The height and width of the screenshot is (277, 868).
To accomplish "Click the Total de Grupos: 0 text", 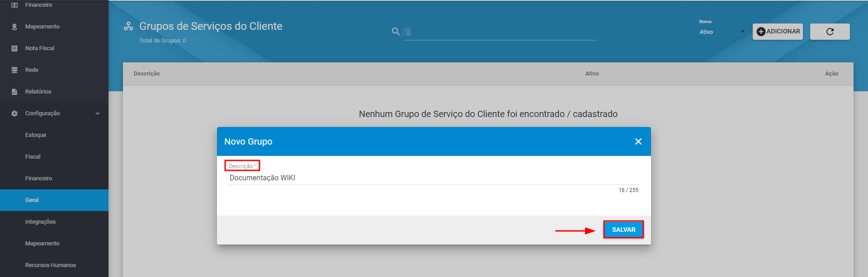I will (163, 41).
